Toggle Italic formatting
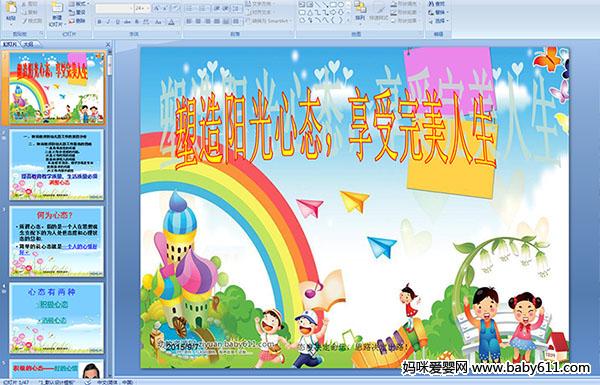This screenshot has height=385, width=600. coord(108,22)
